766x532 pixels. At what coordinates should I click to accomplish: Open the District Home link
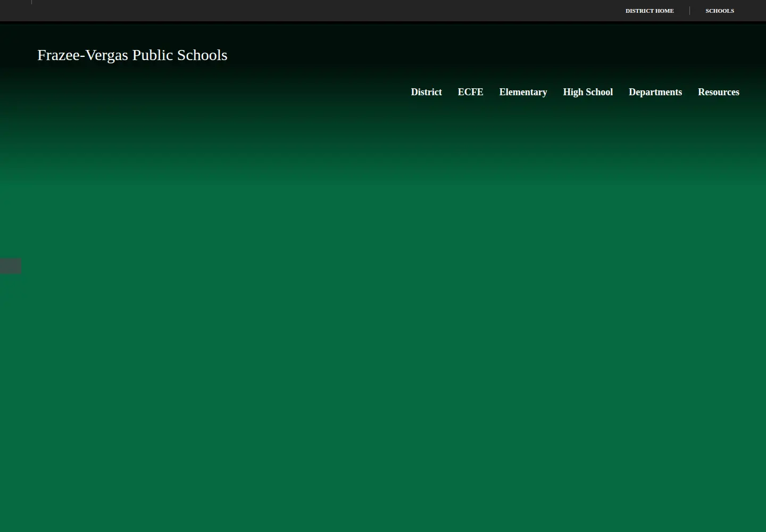650,11
